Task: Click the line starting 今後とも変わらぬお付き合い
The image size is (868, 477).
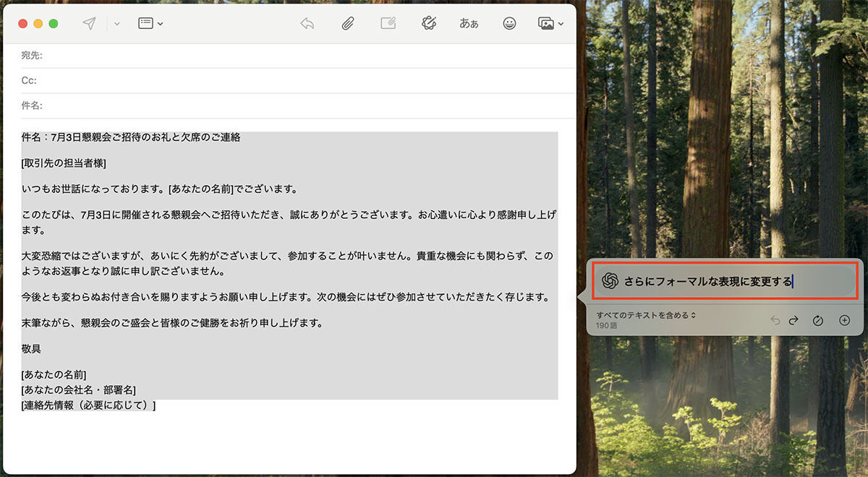Action: point(286,297)
